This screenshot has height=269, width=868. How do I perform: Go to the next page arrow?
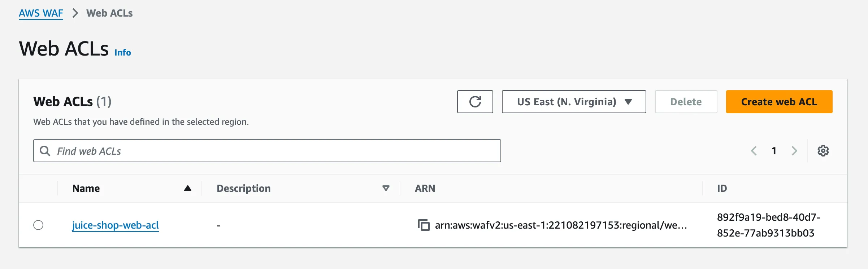coord(794,151)
